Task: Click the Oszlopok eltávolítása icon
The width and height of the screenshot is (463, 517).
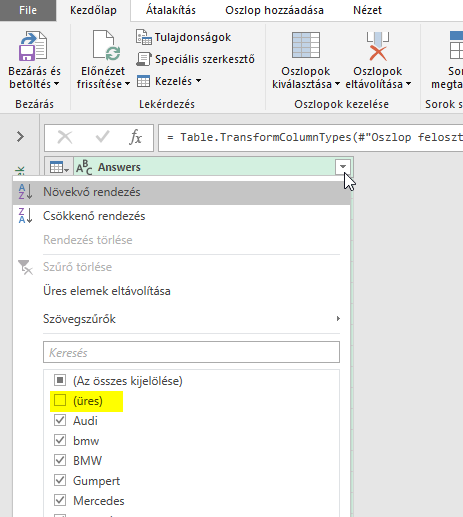Action: coord(378,46)
